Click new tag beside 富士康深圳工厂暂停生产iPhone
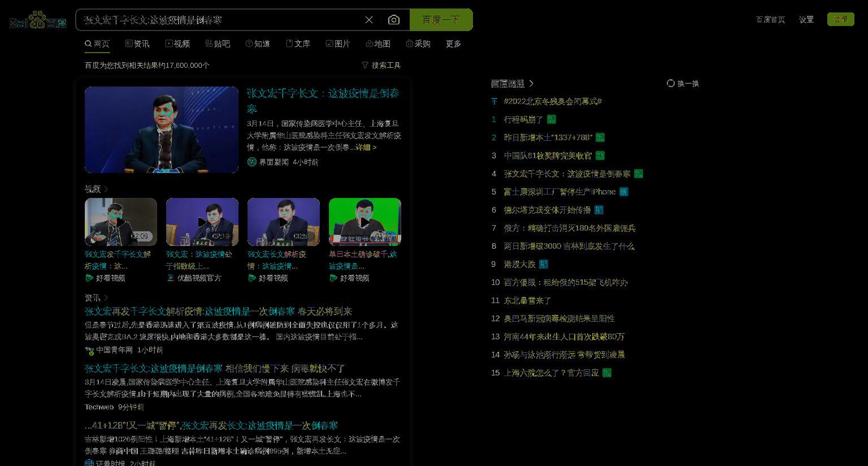The image size is (868, 466). pyautogui.click(x=624, y=192)
